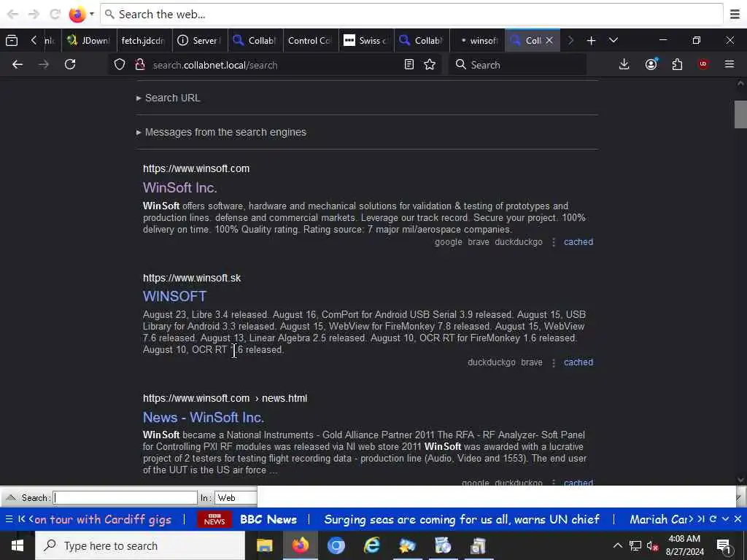
Task: Open the 'In: Web' dropdown
Action: (x=236, y=498)
